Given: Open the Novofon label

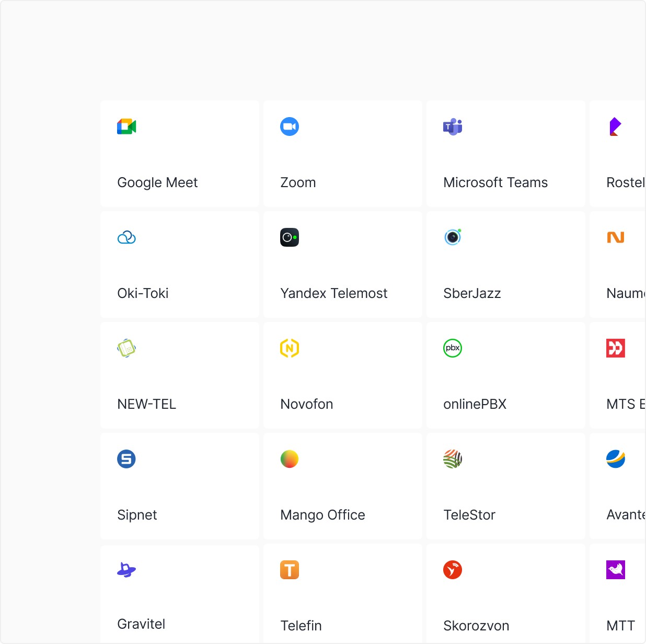Looking at the screenshot, I should click(307, 404).
